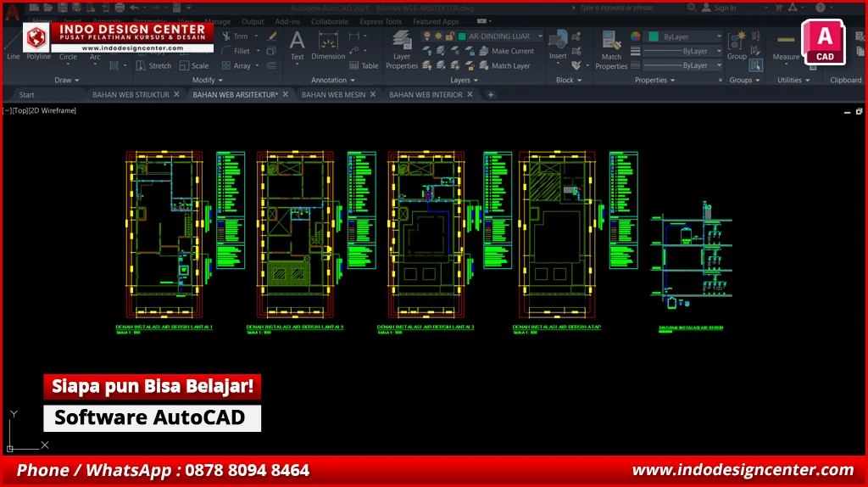
Task: Open the Output ribbon tab
Action: click(x=253, y=21)
